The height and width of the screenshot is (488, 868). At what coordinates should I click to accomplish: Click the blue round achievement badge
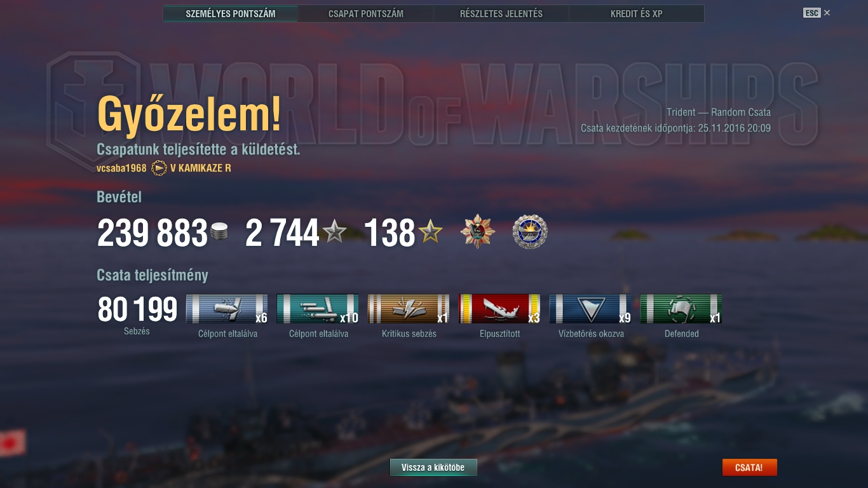coord(530,232)
